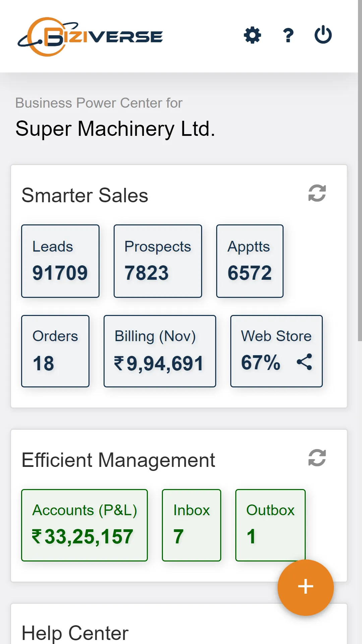The width and height of the screenshot is (362, 644).
Task: Open settings via the gear icon
Action: tap(252, 35)
